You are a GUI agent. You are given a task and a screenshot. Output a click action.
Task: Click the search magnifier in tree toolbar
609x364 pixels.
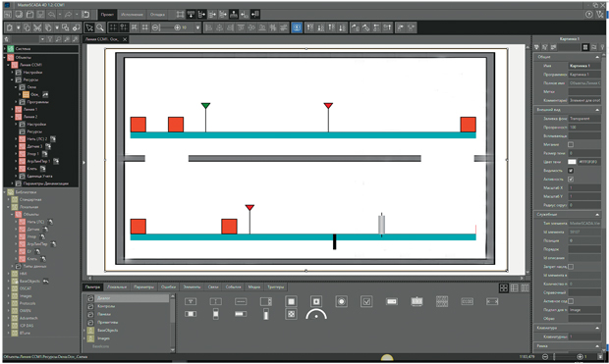coord(58,39)
